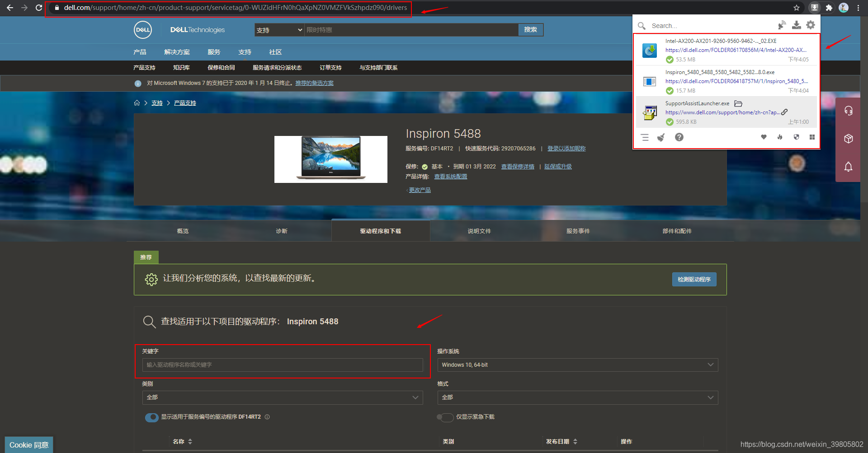Open 知识库 in support submenu

[x=181, y=68]
